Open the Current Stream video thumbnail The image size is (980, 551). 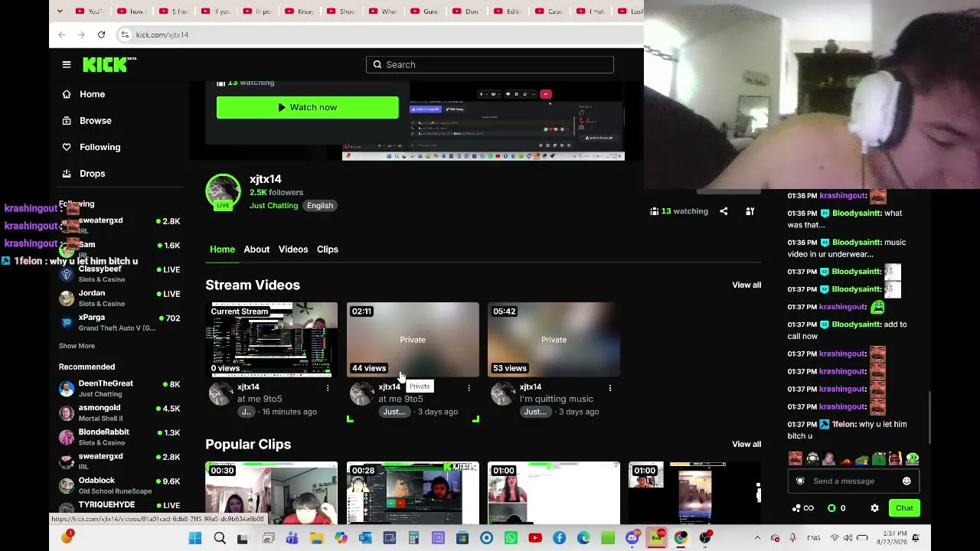coord(272,340)
